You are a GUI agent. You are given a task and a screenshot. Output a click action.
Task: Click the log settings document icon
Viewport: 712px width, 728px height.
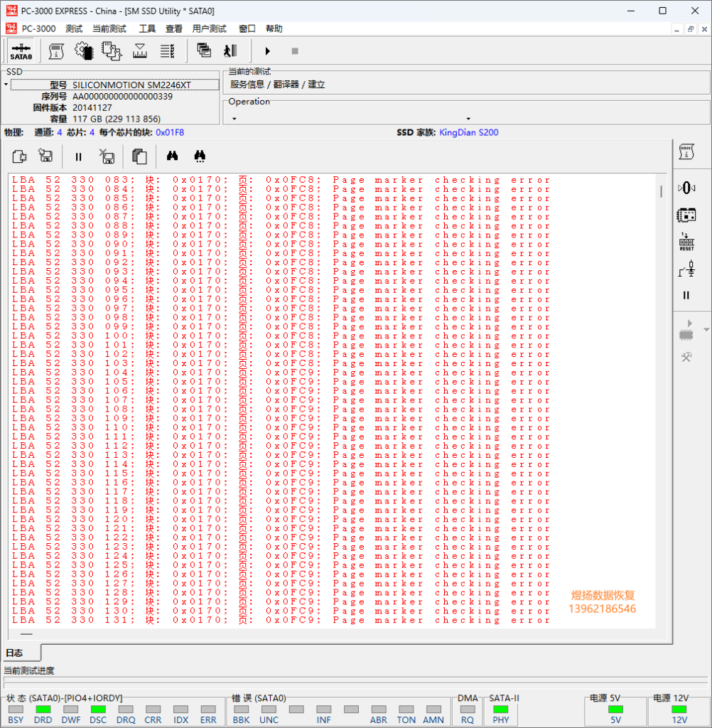tap(19, 156)
